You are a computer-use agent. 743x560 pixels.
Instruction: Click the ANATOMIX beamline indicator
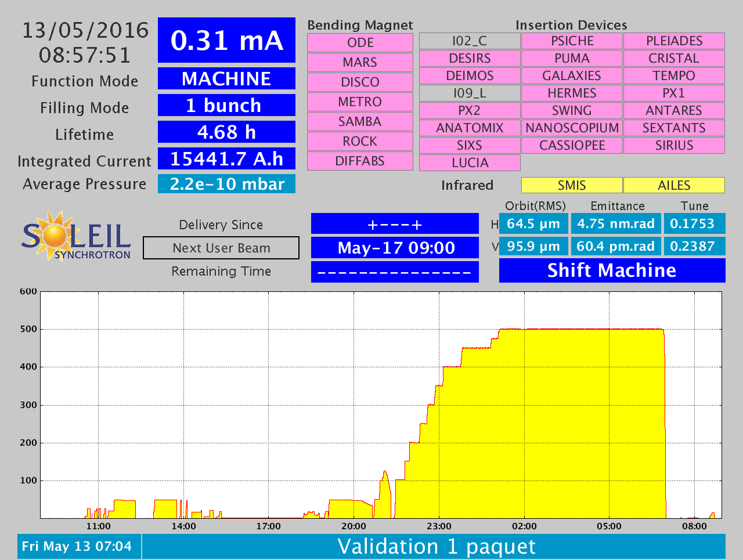pos(470,128)
